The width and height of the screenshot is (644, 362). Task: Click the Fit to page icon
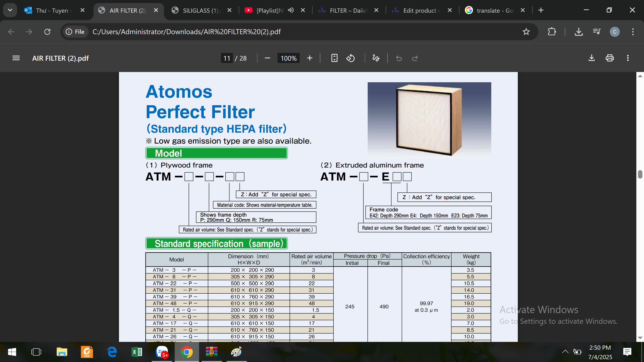tap(334, 58)
